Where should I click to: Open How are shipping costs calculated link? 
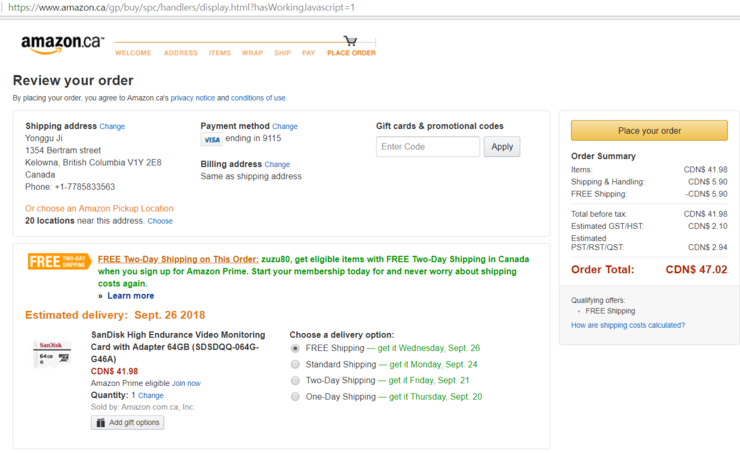tap(628, 325)
